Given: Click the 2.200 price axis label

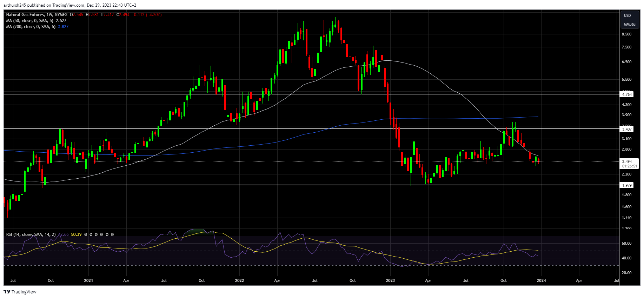Looking at the screenshot, I should pyautogui.click(x=626, y=174).
